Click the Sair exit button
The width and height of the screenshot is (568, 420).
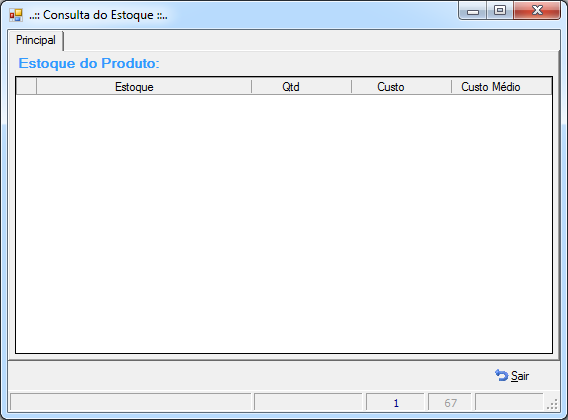[512, 376]
